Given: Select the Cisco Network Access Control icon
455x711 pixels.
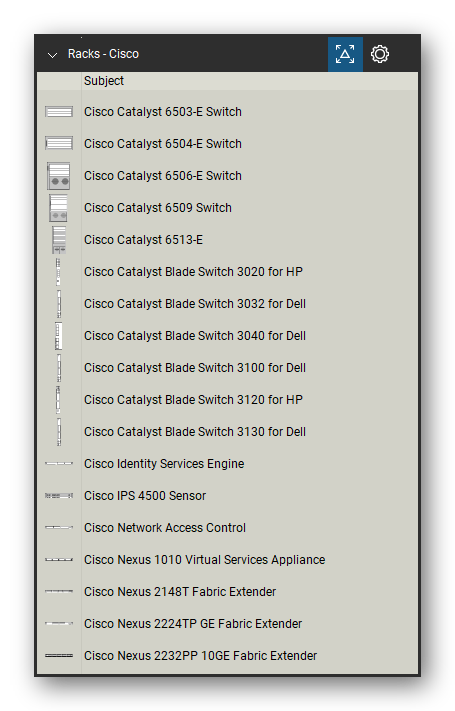Looking at the screenshot, I should coord(59,527).
